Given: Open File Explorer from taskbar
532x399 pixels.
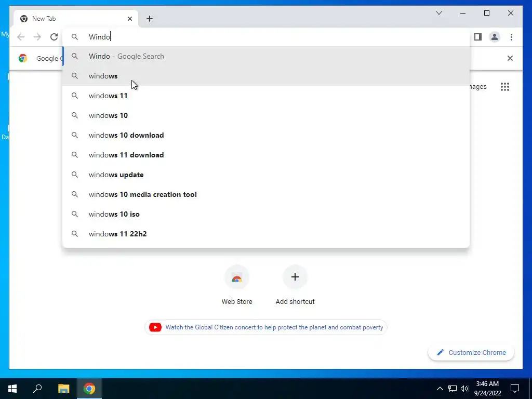Looking at the screenshot, I should (x=63, y=389).
